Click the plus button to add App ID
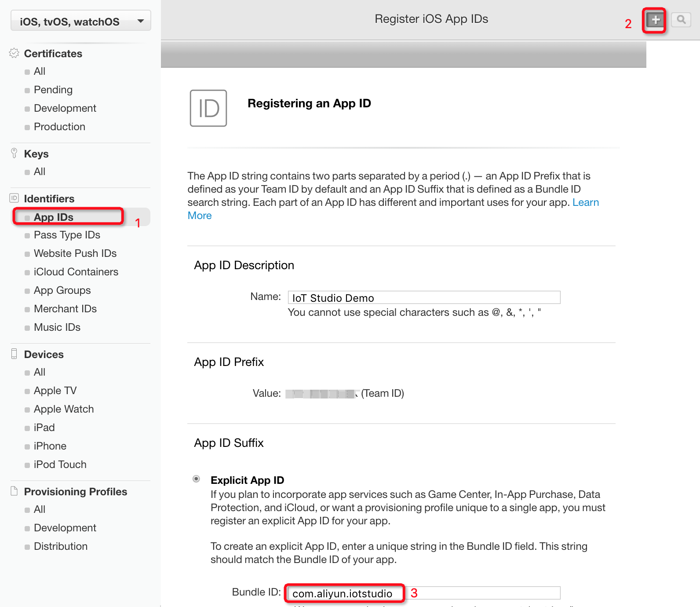This screenshot has width=700, height=607. pos(655,20)
